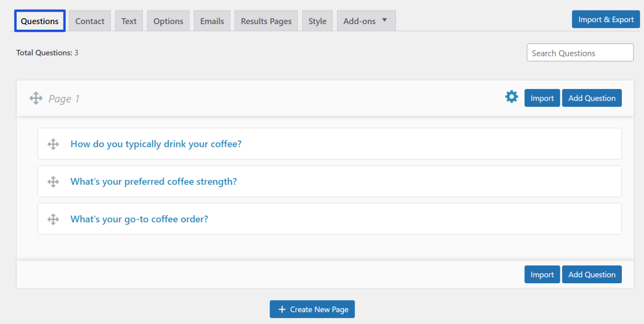Select the Questions tab
The width and height of the screenshot is (644, 324).
coord(40,21)
